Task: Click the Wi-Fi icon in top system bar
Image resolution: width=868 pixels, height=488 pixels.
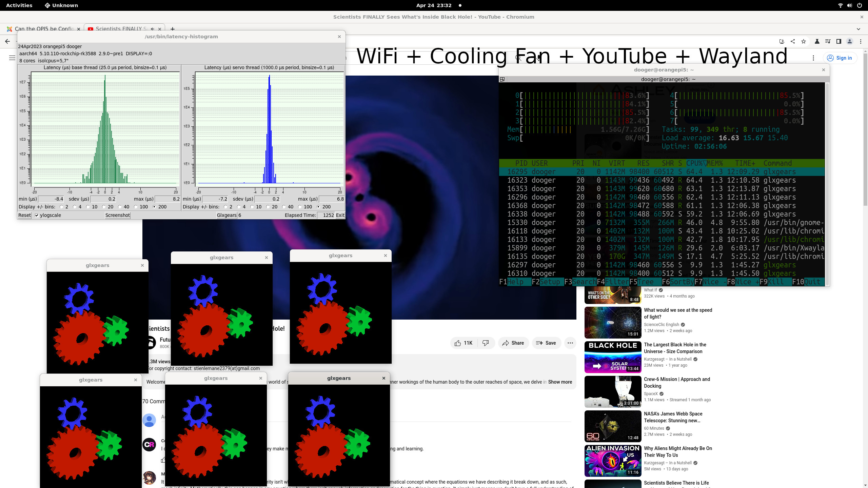Action: point(840,5)
